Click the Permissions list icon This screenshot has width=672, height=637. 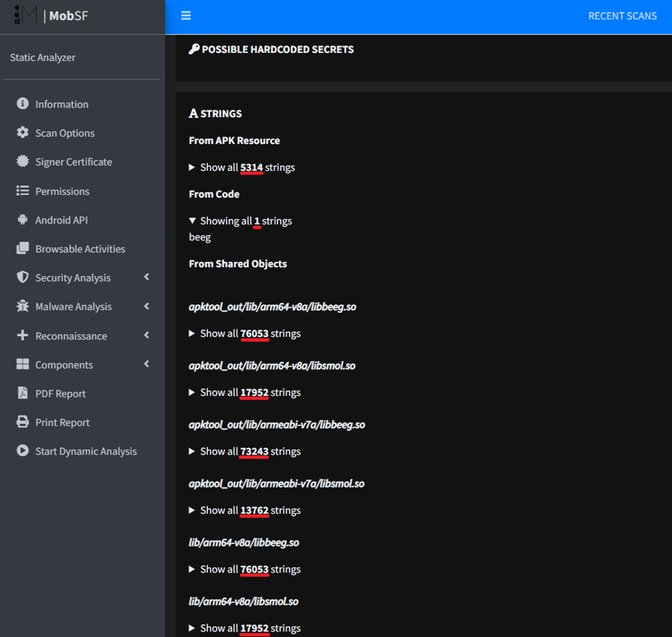23,191
